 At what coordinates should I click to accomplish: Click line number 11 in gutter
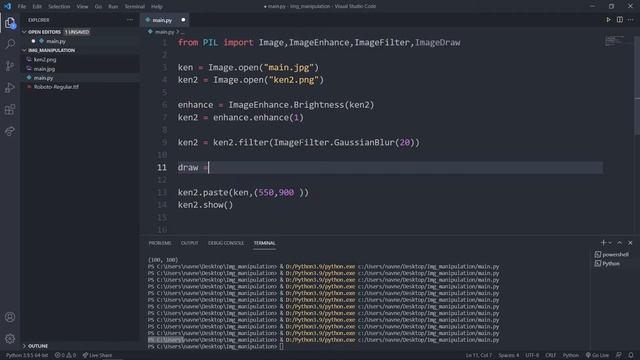click(162, 167)
